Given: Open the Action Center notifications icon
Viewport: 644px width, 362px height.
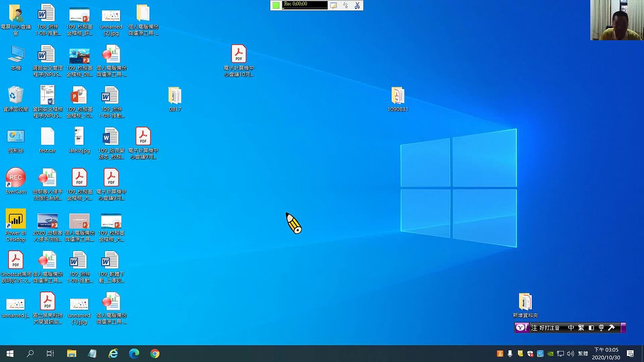Looking at the screenshot, I should click(x=630, y=353).
